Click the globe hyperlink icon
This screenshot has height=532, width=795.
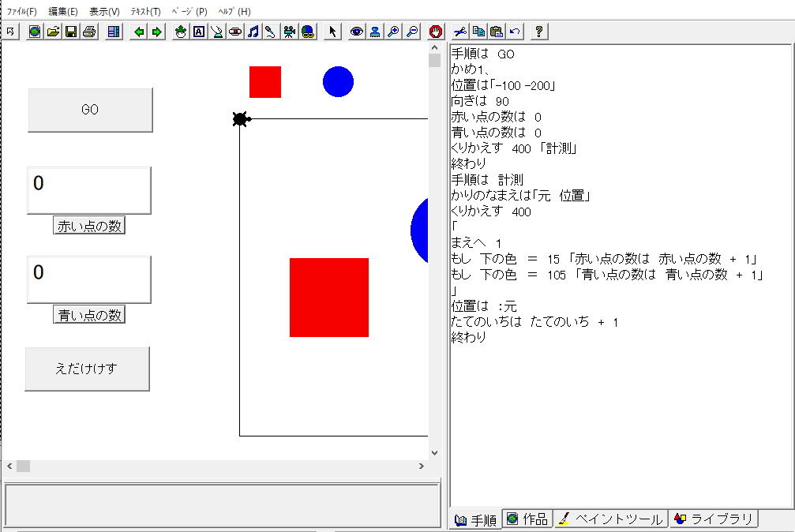click(308, 32)
